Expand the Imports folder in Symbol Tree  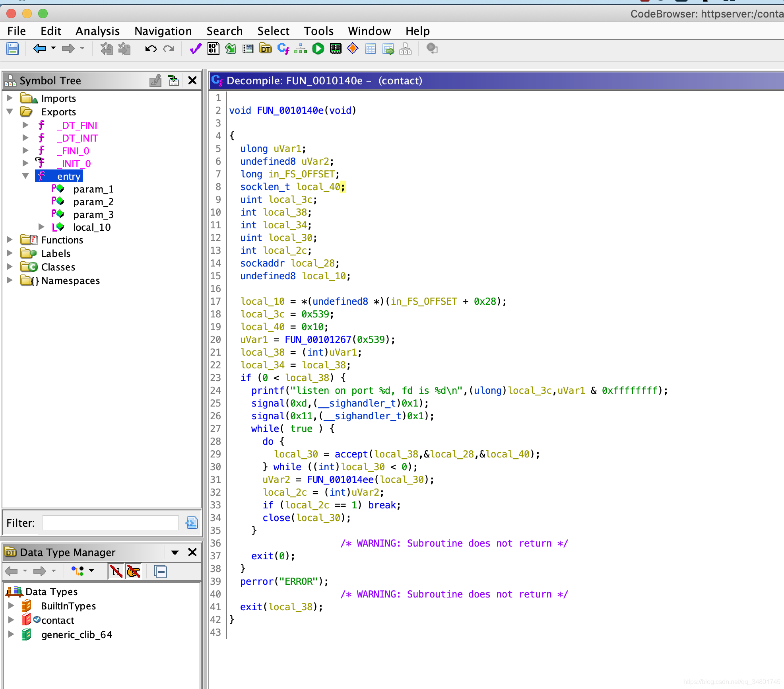pyautogui.click(x=10, y=98)
